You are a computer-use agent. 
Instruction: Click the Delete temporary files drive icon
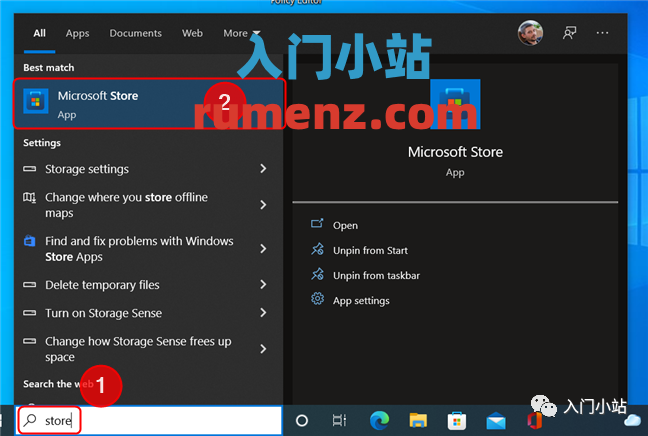pyautogui.click(x=29, y=285)
